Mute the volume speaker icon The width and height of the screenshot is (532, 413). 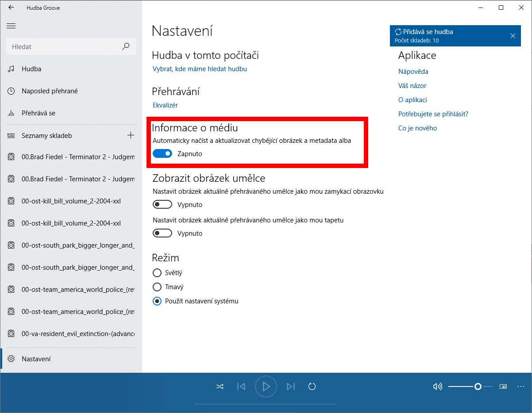437,386
